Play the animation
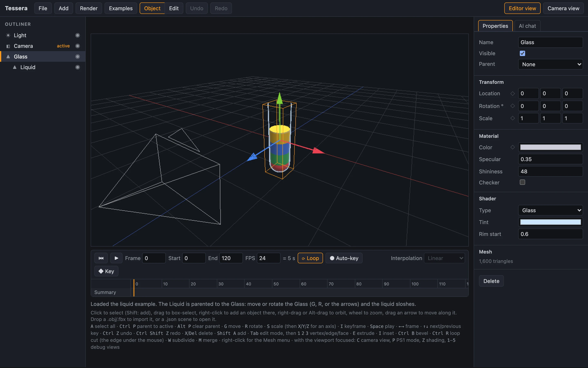Image resolution: width=588 pixels, height=368 pixels. click(x=116, y=258)
